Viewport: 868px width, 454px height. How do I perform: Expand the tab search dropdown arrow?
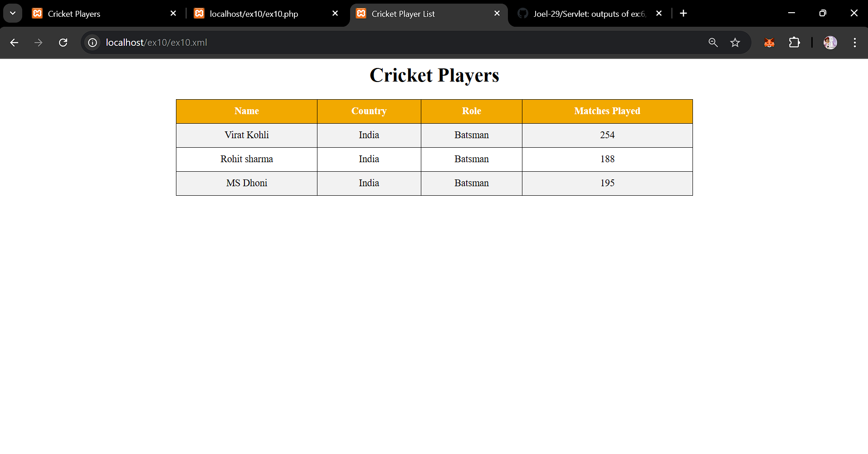pyautogui.click(x=13, y=13)
